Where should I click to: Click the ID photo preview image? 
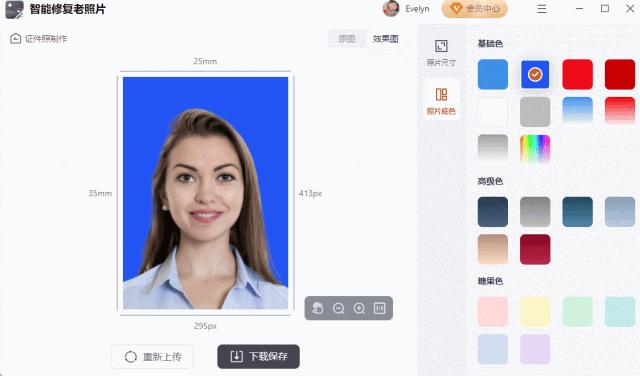point(205,193)
